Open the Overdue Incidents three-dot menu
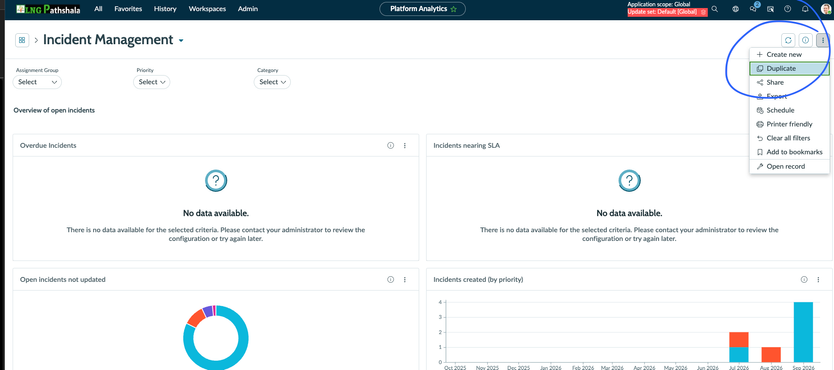Viewport: 834px width, 370px height. 405,145
